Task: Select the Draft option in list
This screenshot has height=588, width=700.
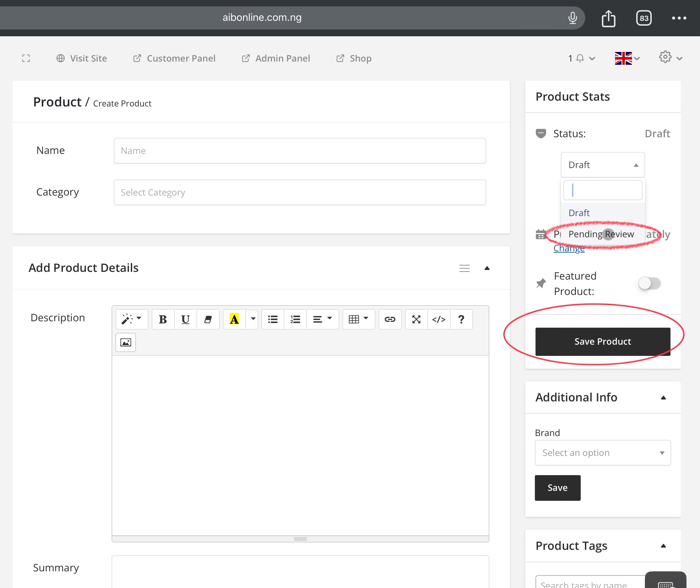Action: tap(603, 213)
